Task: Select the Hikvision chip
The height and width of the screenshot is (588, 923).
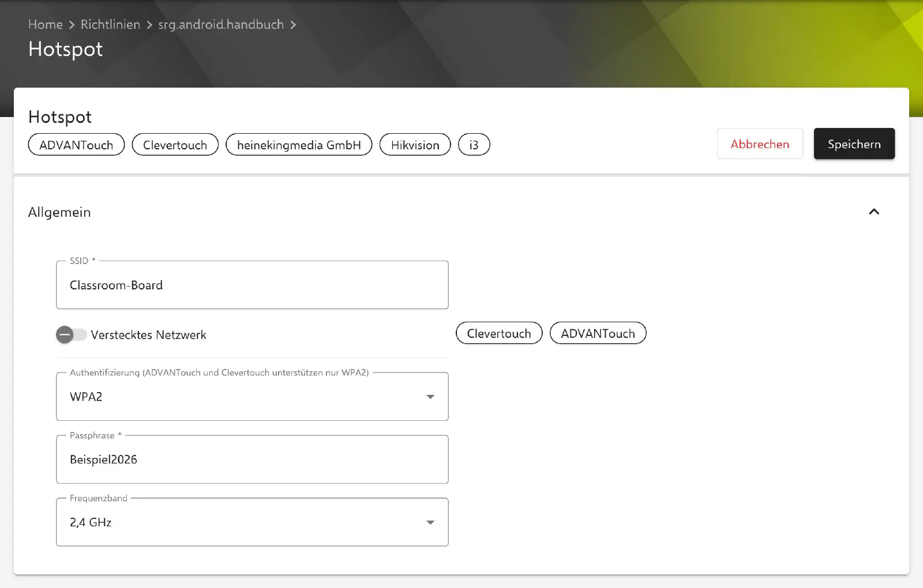Action: tap(415, 145)
